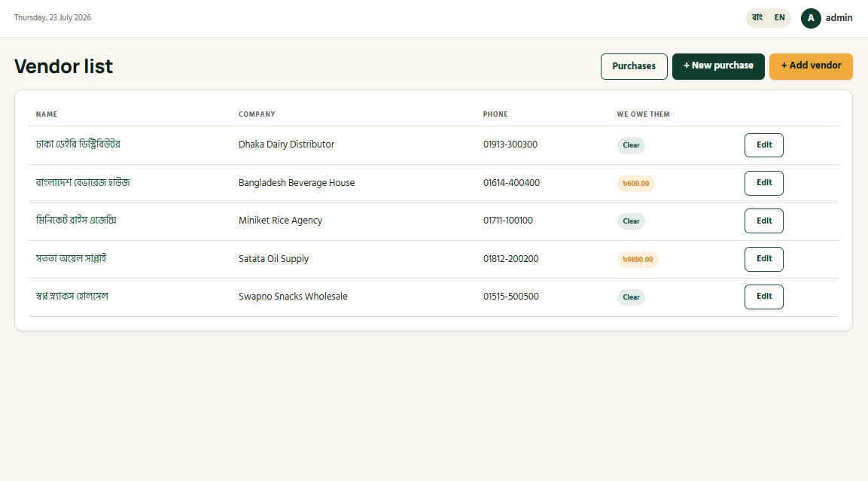Edit Dhaka Dairy Distributor vendor

[x=764, y=145]
